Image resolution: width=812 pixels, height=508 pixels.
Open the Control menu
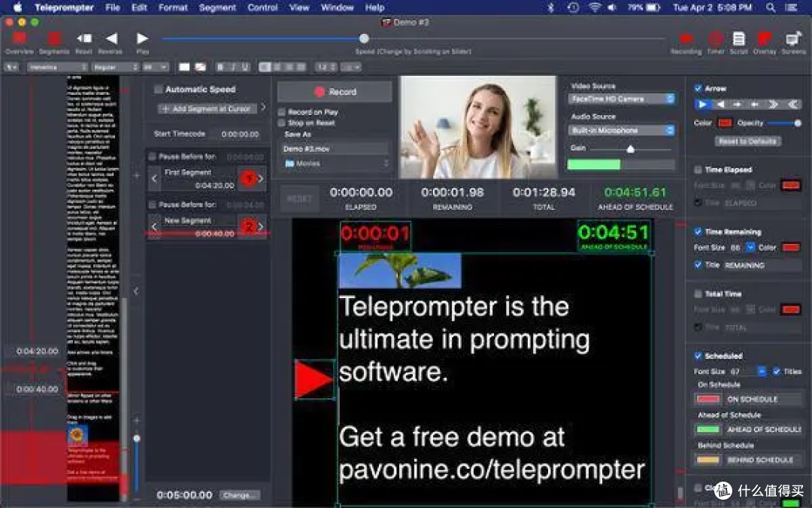tap(262, 8)
